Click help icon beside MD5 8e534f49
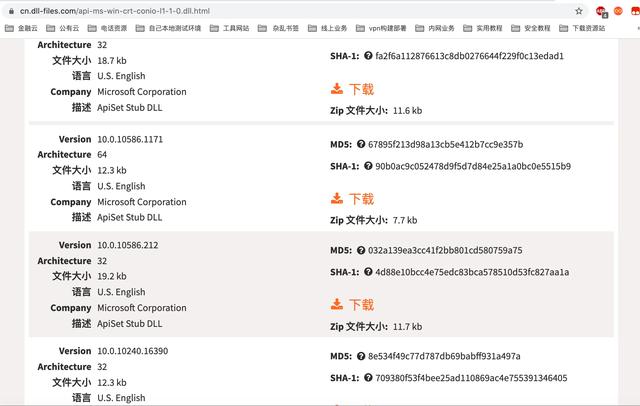Viewport: 640px width, 406px height. (361, 356)
